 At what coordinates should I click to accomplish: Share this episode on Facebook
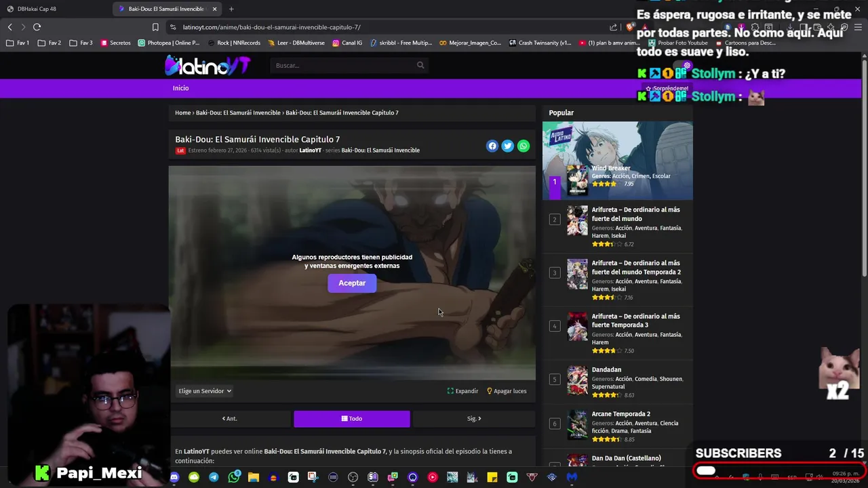coord(492,146)
